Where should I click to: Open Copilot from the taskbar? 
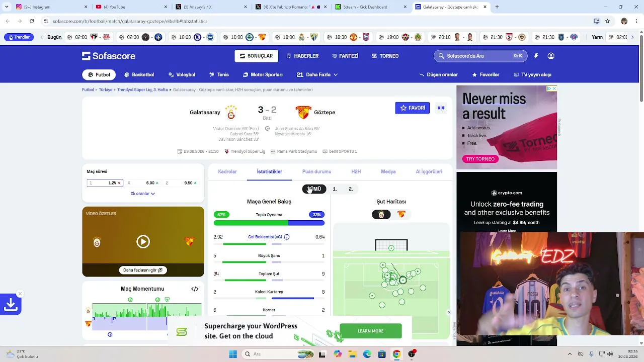pyautogui.click(x=337, y=354)
